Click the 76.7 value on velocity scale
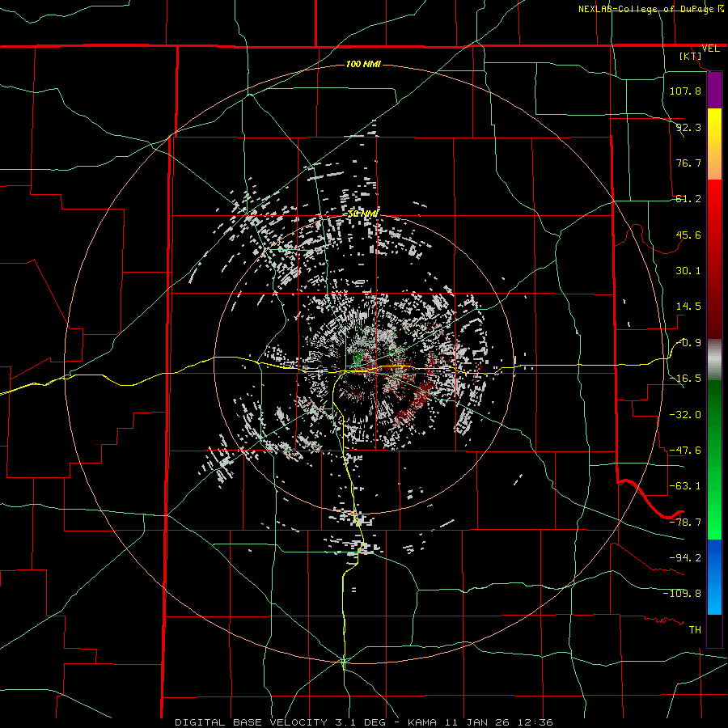Image resolution: width=728 pixels, height=728 pixels. [688, 163]
